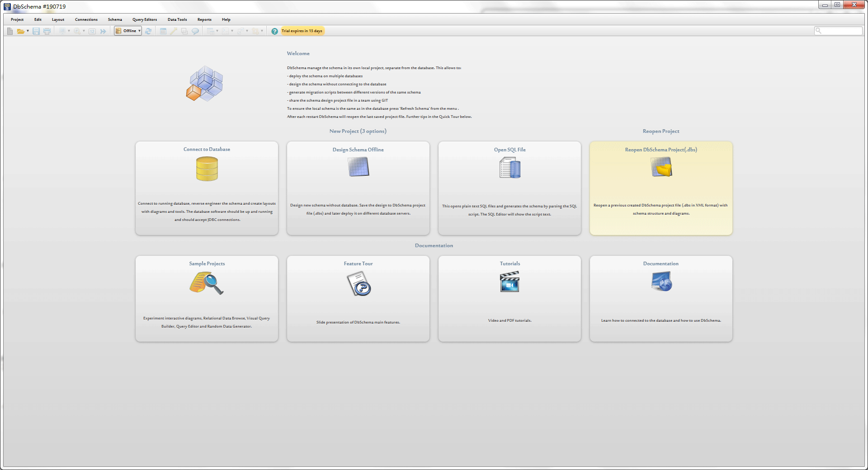The width and height of the screenshot is (868, 470).
Task: Click the Feature Tour presentation icon
Action: (x=359, y=283)
